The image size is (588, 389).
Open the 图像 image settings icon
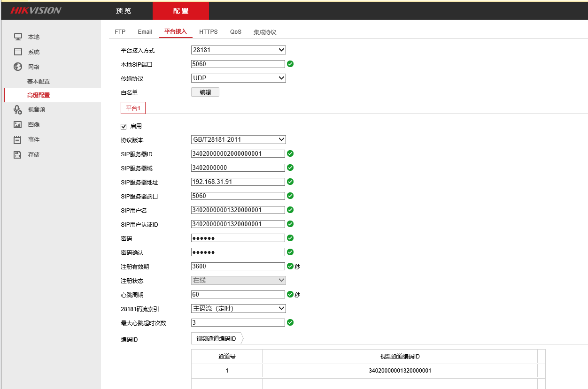18,124
